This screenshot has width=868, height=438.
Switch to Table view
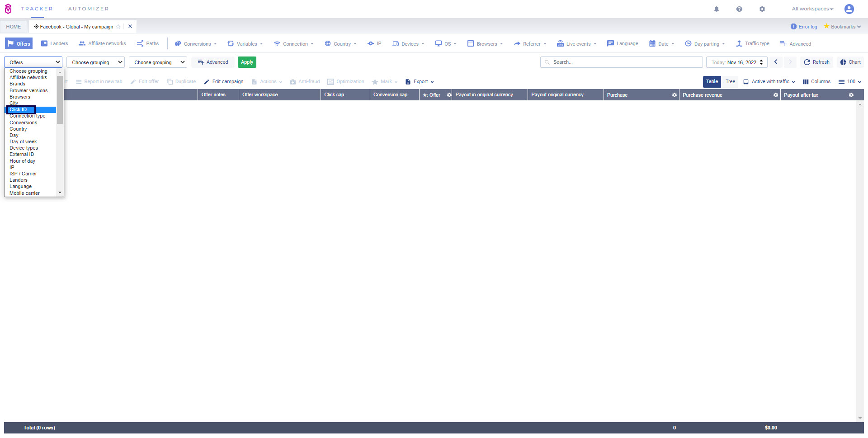click(x=712, y=82)
